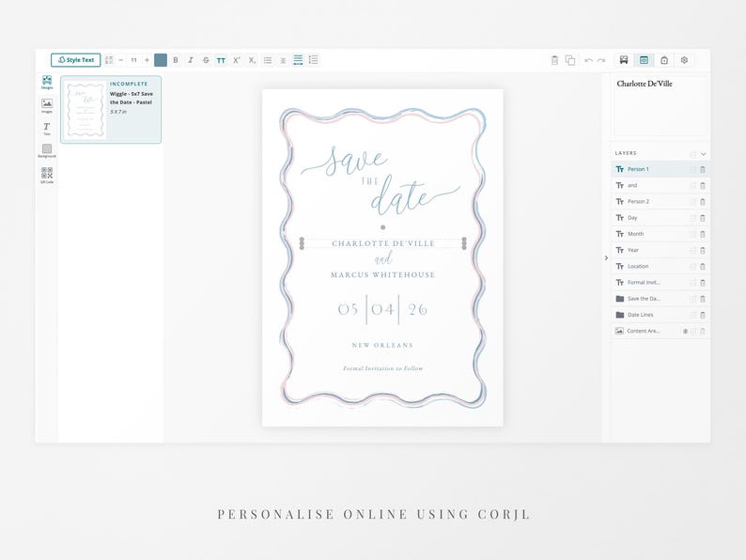
Task: Delete the Location layer
Action: coord(703,267)
